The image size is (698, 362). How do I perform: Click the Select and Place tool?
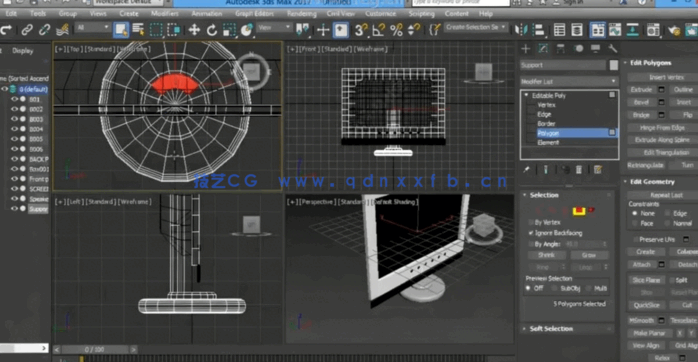(246, 30)
